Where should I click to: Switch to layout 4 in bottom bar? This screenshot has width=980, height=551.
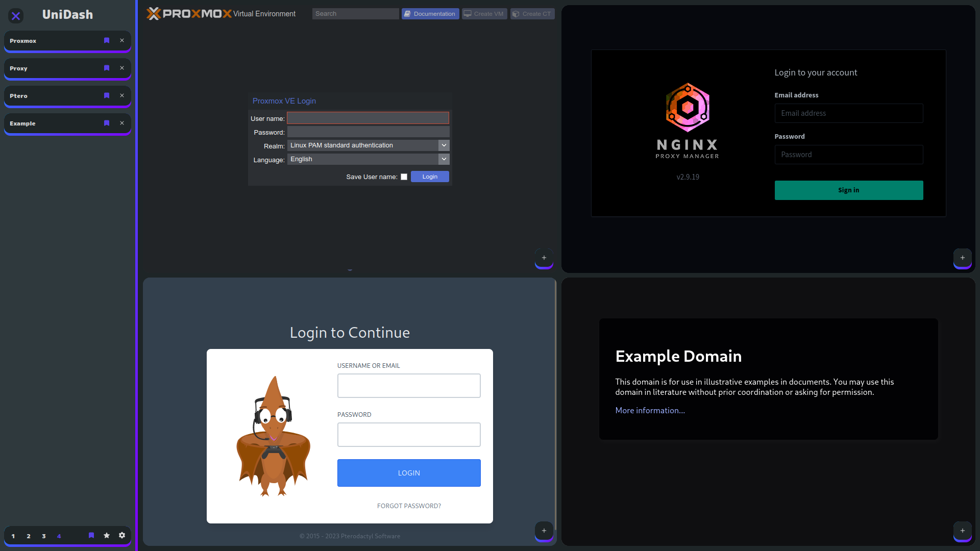coord(59,536)
